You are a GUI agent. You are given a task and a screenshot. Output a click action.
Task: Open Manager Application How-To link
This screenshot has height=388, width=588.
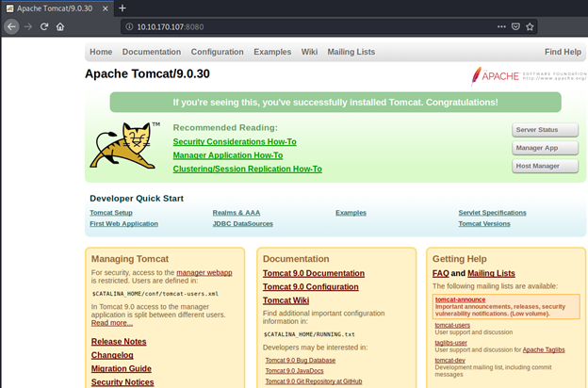pyautogui.click(x=228, y=155)
